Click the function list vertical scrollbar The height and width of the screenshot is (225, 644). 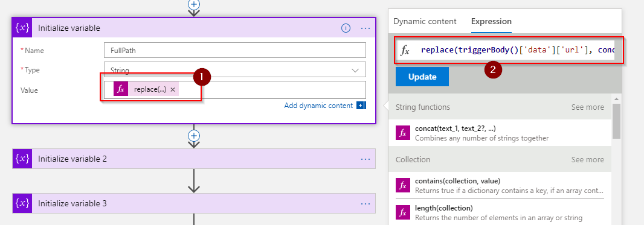(616, 121)
